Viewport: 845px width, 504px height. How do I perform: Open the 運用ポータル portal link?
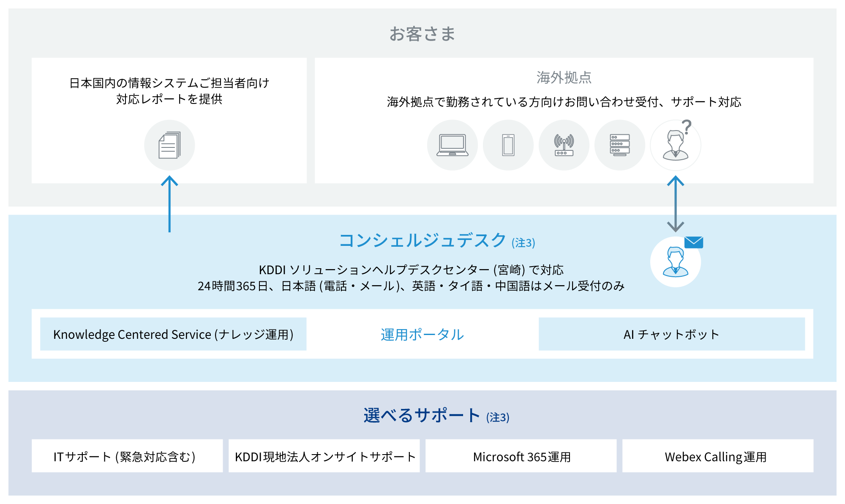pyautogui.click(x=422, y=334)
